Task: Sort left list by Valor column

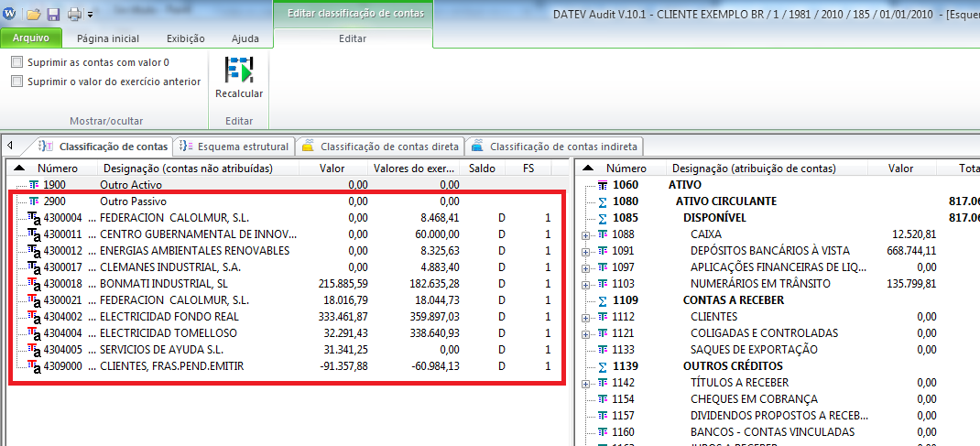Action: coord(332,168)
